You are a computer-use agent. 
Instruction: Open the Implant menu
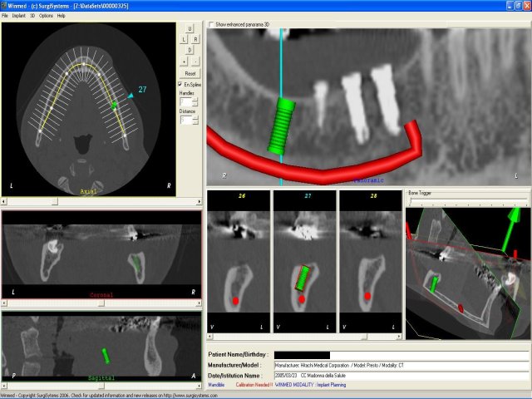point(18,16)
